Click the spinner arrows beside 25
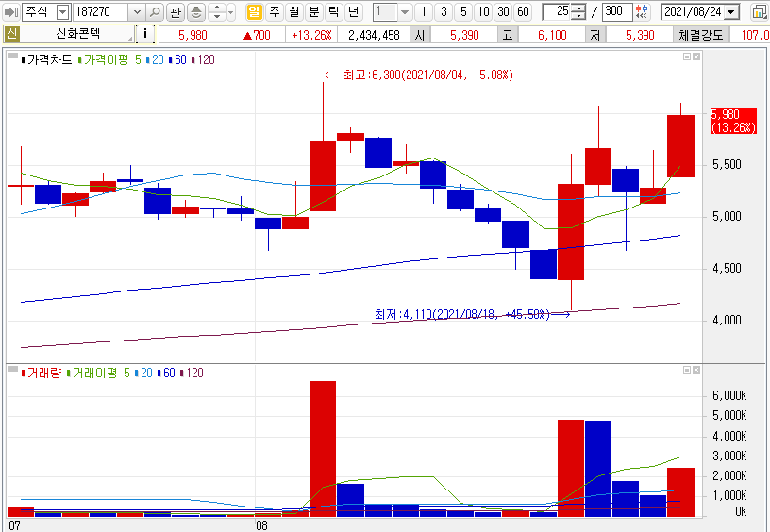The width and height of the screenshot is (770, 532). [579, 11]
